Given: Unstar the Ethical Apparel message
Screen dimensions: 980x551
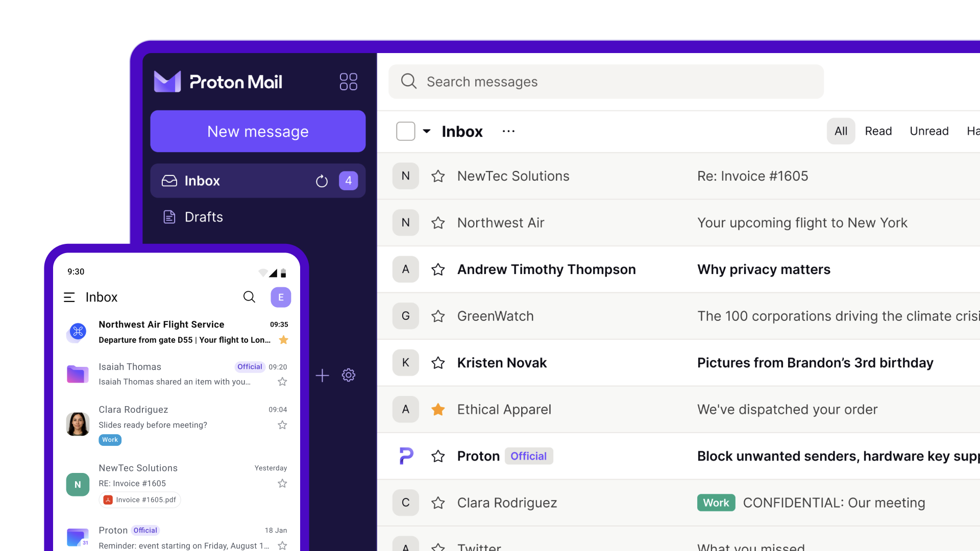Looking at the screenshot, I should 438,409.
